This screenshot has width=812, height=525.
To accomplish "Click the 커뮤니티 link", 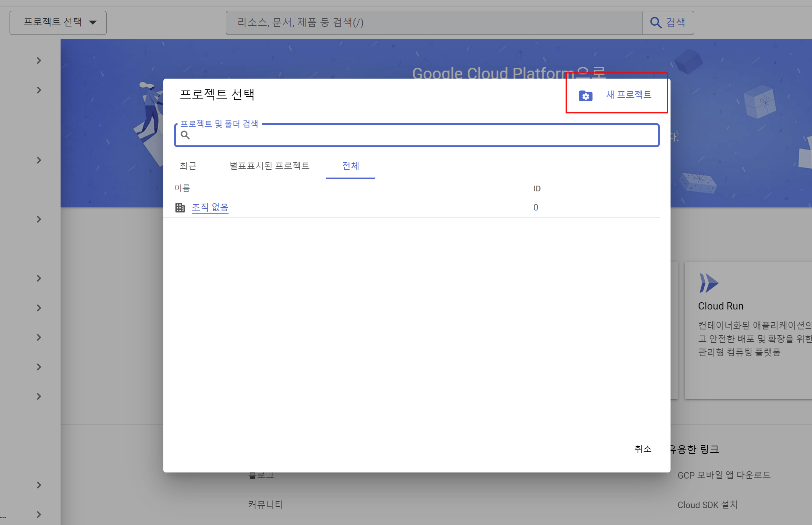I will coord(265,504).
